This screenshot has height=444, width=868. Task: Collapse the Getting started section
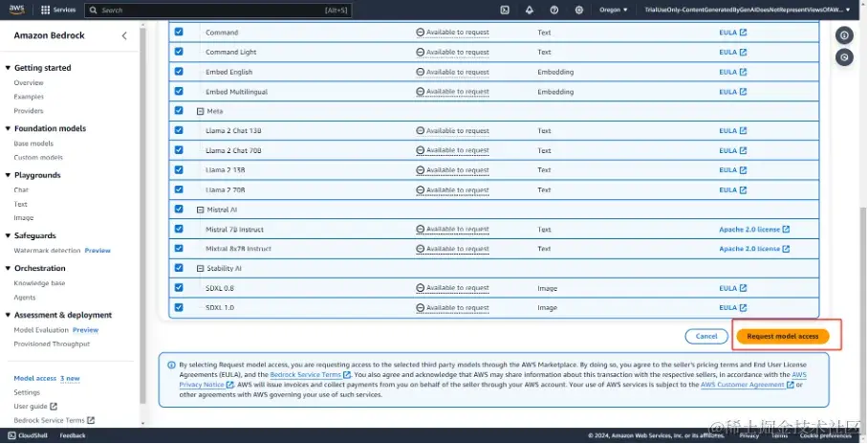(x=8, y=68)
